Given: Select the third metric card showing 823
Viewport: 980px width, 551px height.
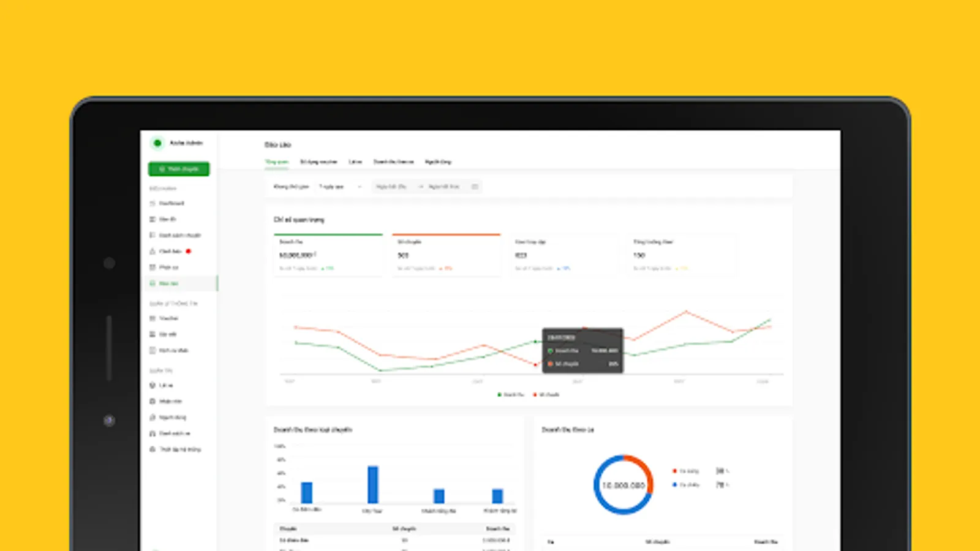Looking at the screenshot, I should coord(565,255).
